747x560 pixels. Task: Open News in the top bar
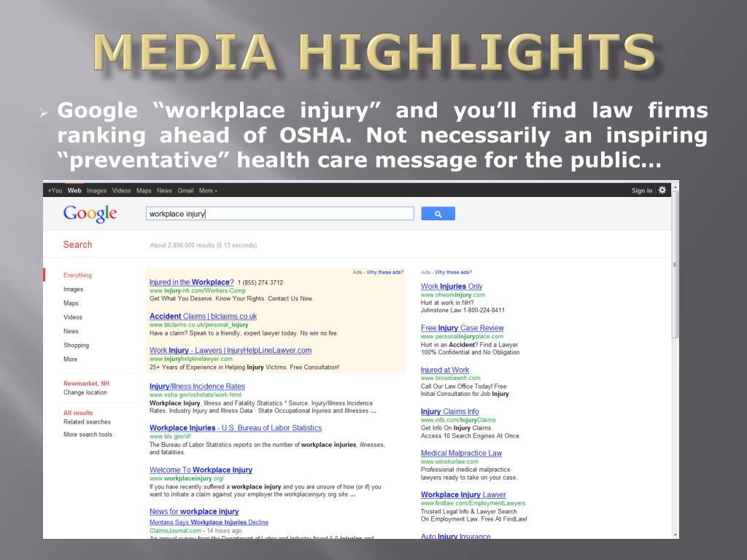(164, 190)
